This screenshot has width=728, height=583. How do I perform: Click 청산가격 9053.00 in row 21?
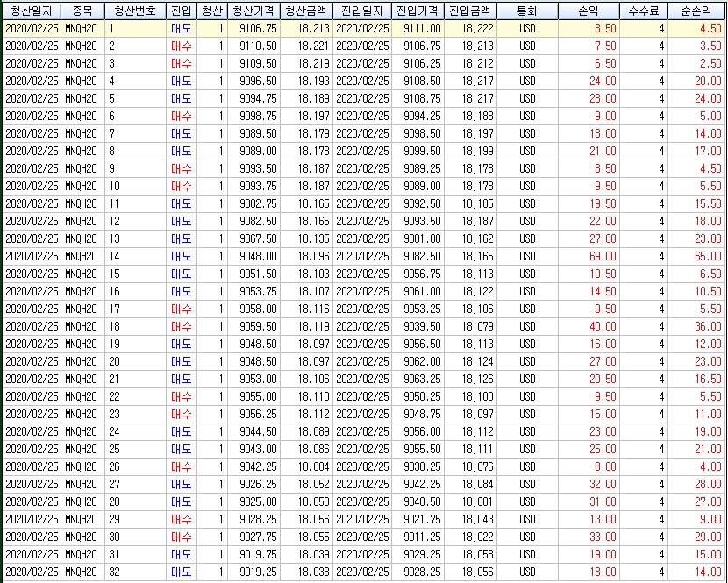pos(258,380)
